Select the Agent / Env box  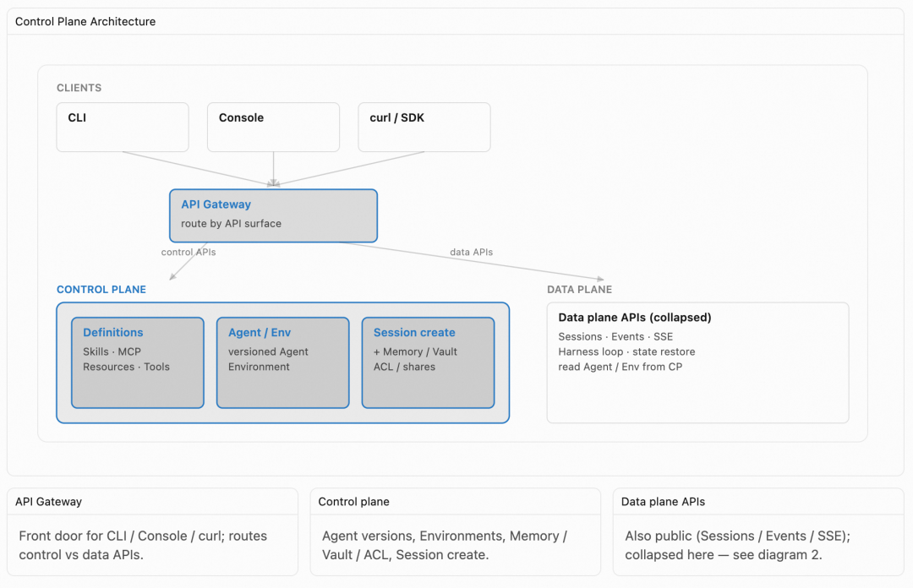(282, 362)
